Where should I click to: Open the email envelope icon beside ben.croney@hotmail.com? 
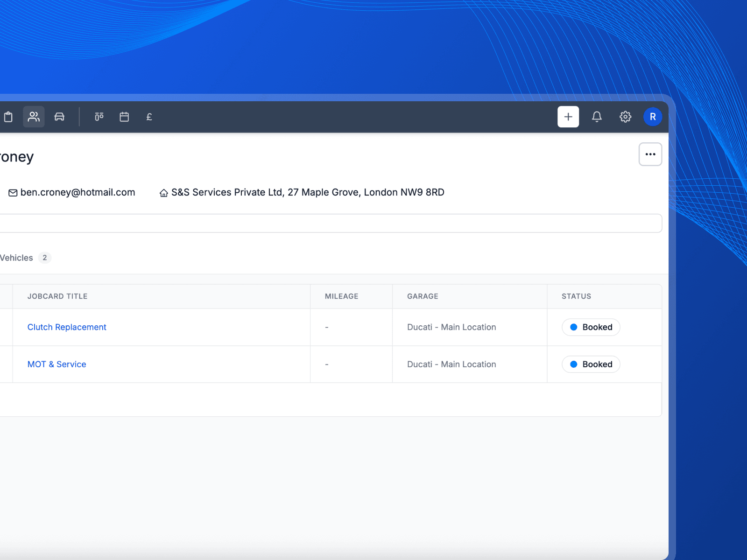coord(13,192)
